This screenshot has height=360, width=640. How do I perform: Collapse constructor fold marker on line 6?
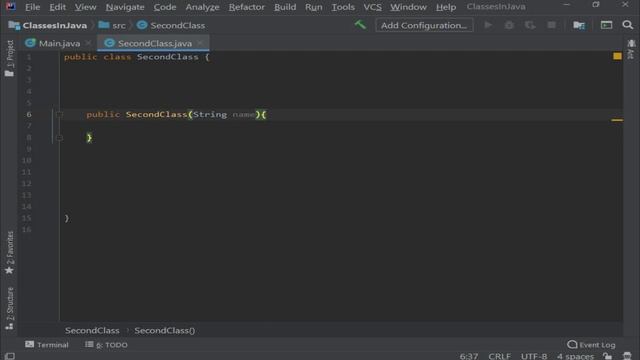[x=59, y=114]
